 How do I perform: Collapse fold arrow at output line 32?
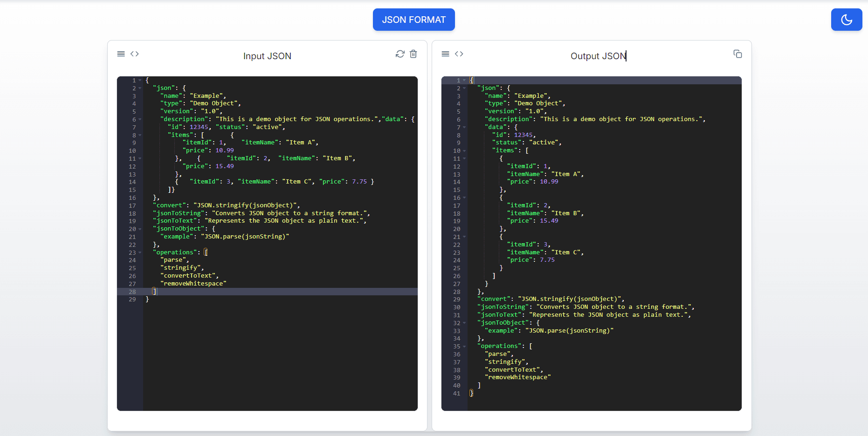pyautogui.click(x=464, y=323)
